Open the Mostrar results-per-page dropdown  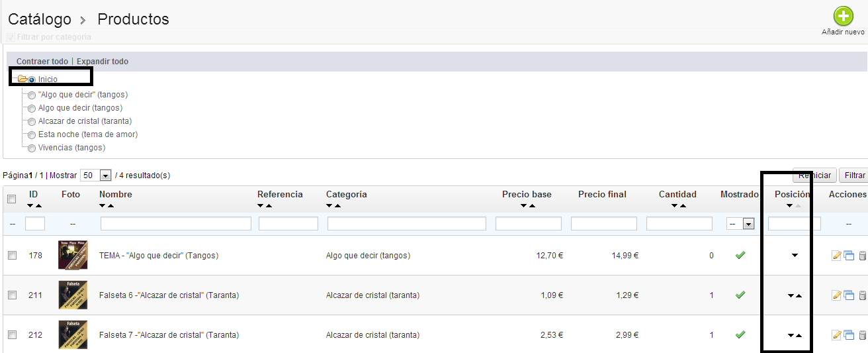pos(105,176)
